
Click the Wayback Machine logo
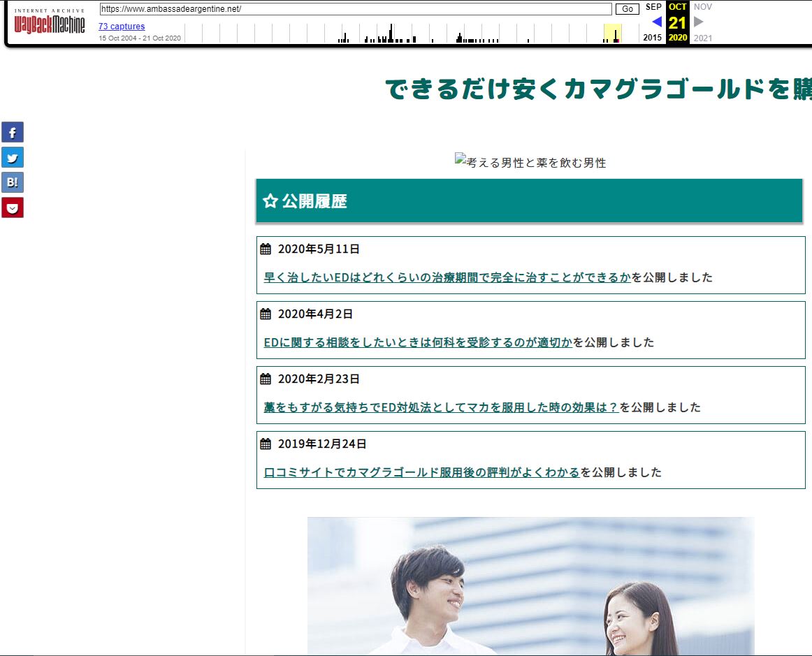[50, 23]
